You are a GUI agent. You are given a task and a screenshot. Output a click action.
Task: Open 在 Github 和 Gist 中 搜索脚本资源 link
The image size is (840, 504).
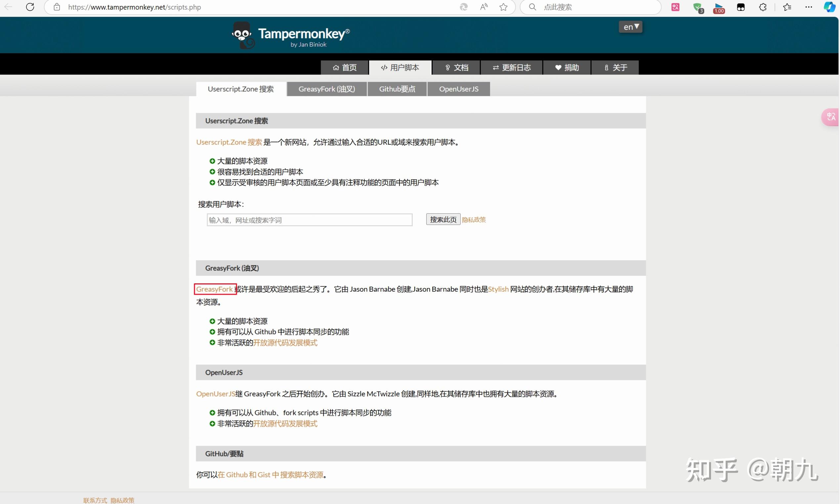(x=271, y=475)
